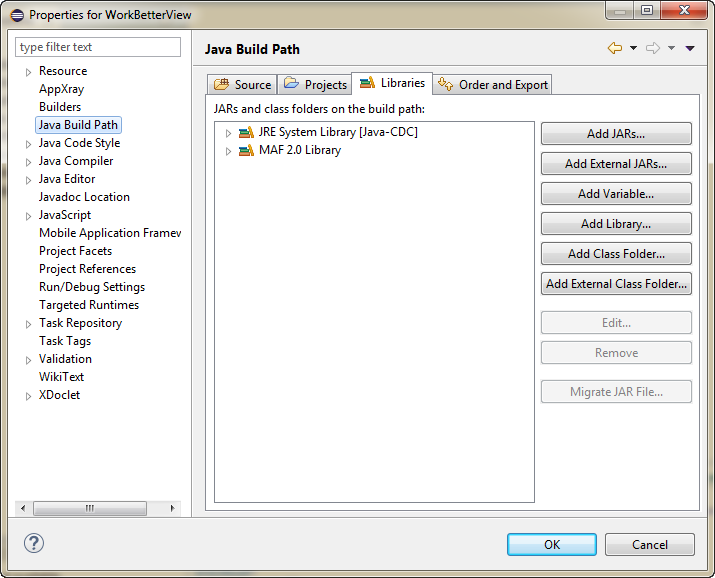This screenshot has height=578, width=715.
Task: Select WikiText in the sidebar
Action: click(x=62, y=377)
